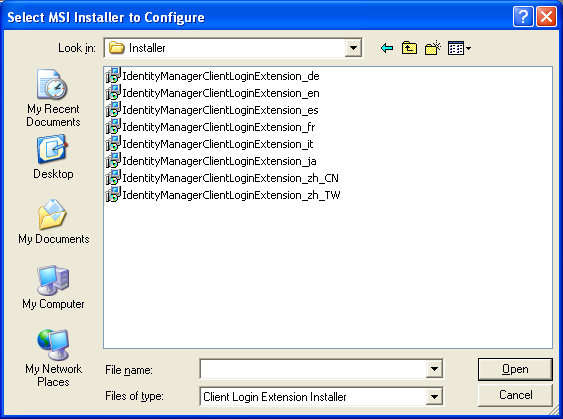Click the installer icon for _en file
The image size is (563, 419).
tap(113, 93)
